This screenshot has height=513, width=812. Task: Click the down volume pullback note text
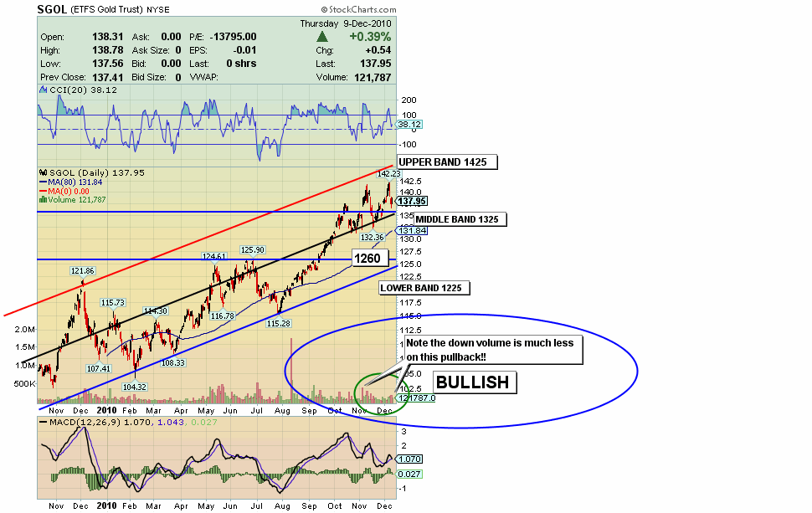coord(490,350)
